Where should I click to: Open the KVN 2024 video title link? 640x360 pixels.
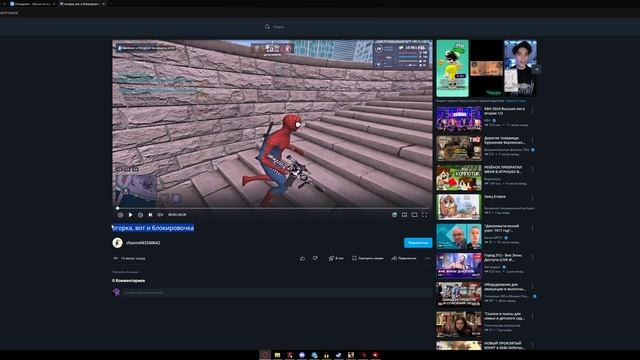pos(504,111)
